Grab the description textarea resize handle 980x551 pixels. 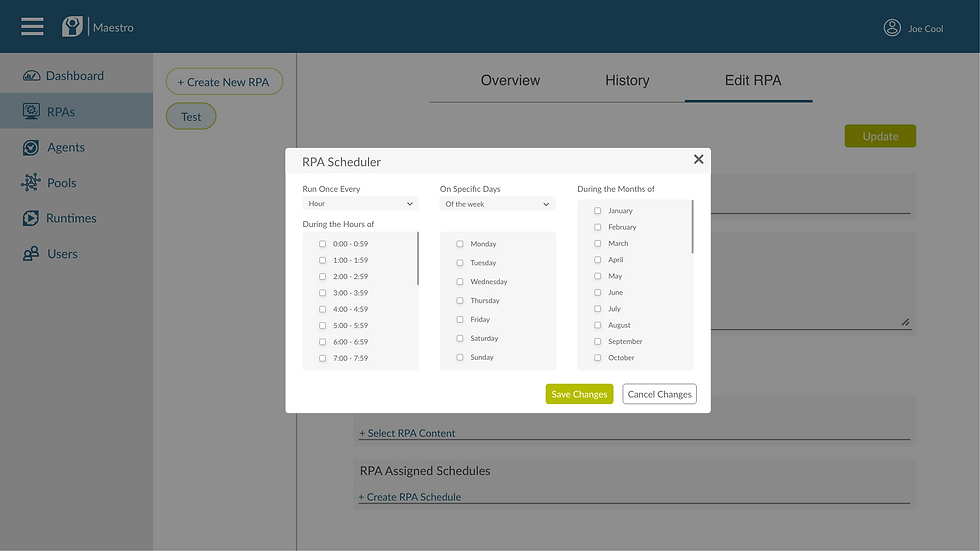905,322
